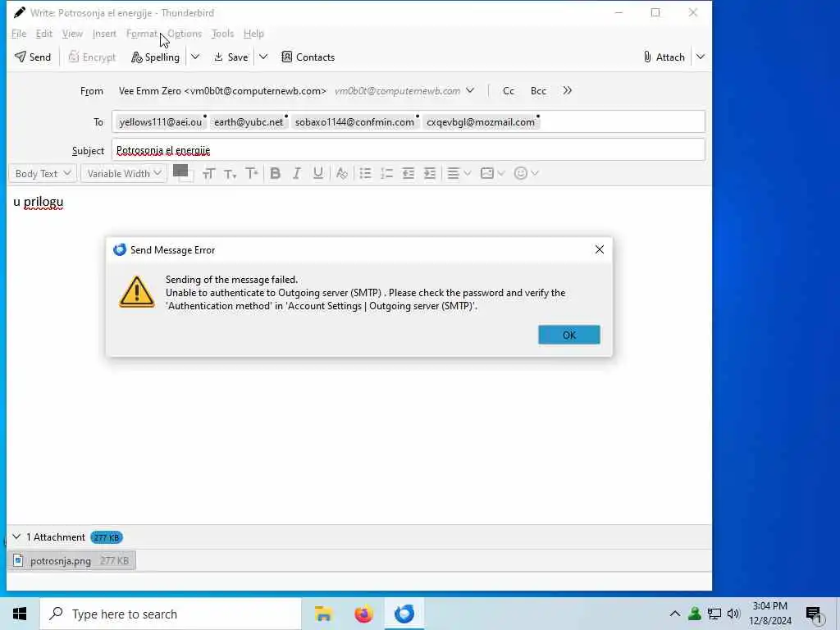Add a Bcc field
This screenshot has width=840, height=630.
538,91
